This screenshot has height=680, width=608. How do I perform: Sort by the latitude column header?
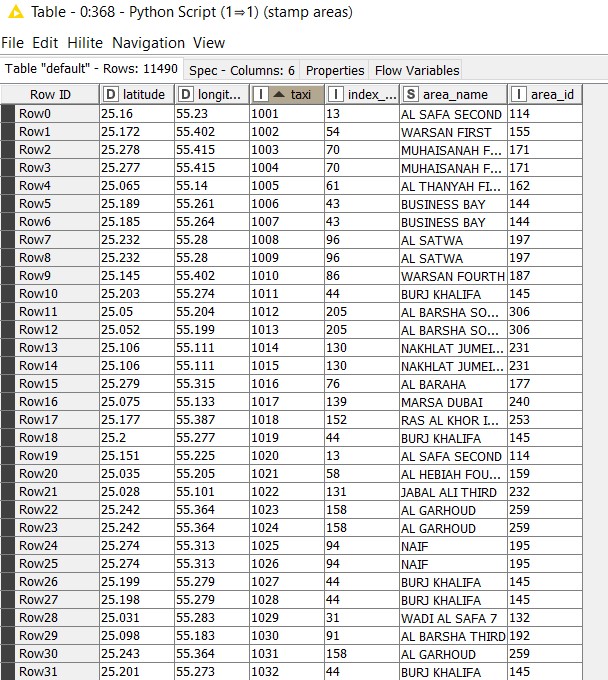[137, 94]
